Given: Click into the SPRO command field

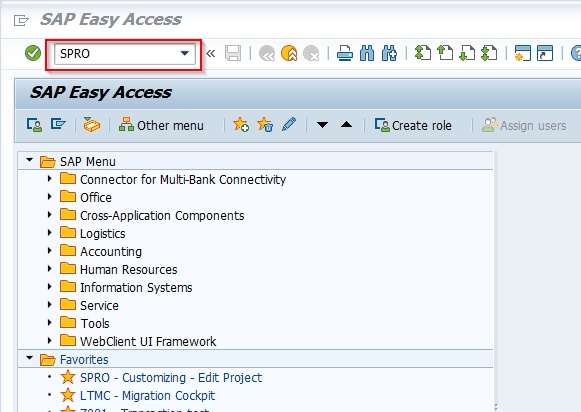Looking at the screenshot, I should [118, 54].
